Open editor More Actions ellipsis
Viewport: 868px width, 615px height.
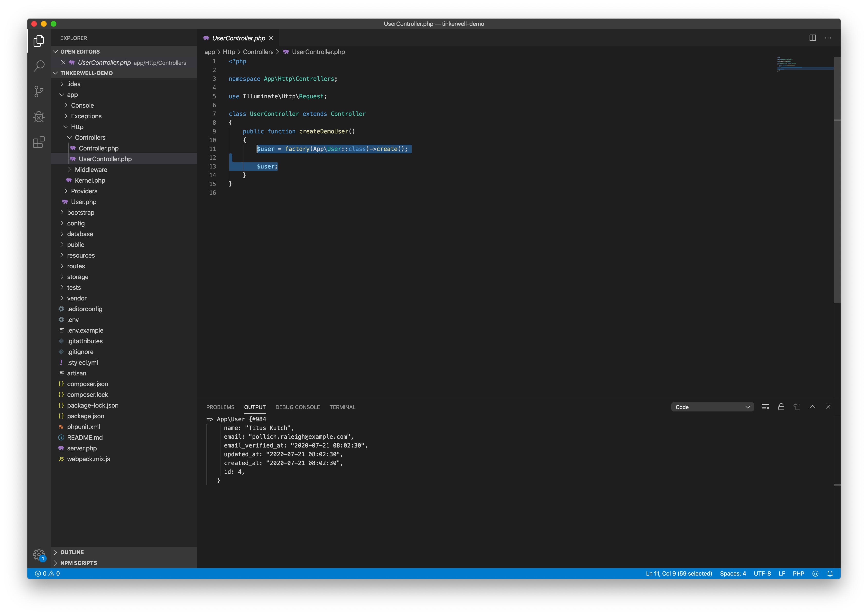pos(828,38)
